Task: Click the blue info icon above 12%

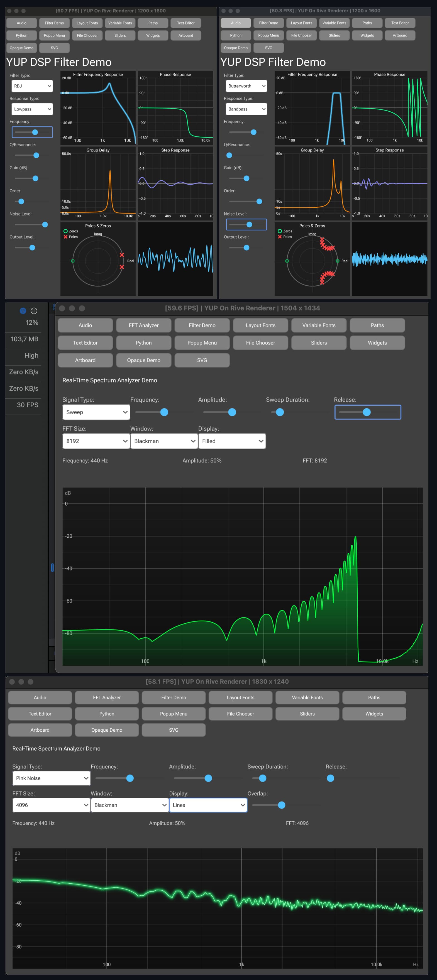Action: coord(23,311)
